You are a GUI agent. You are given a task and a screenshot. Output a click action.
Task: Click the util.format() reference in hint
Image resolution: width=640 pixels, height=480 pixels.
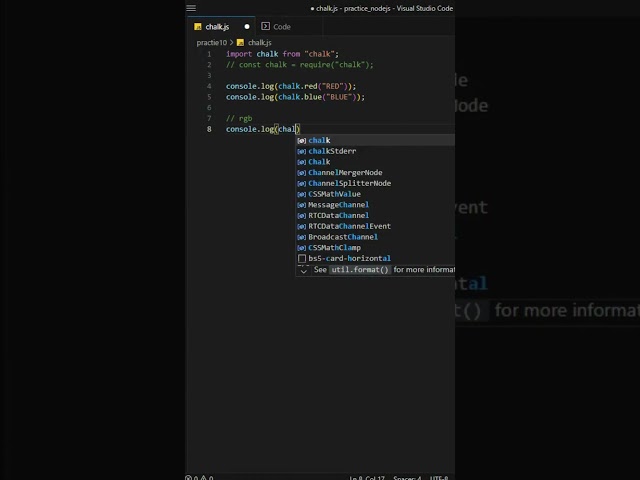click(360, 270)
